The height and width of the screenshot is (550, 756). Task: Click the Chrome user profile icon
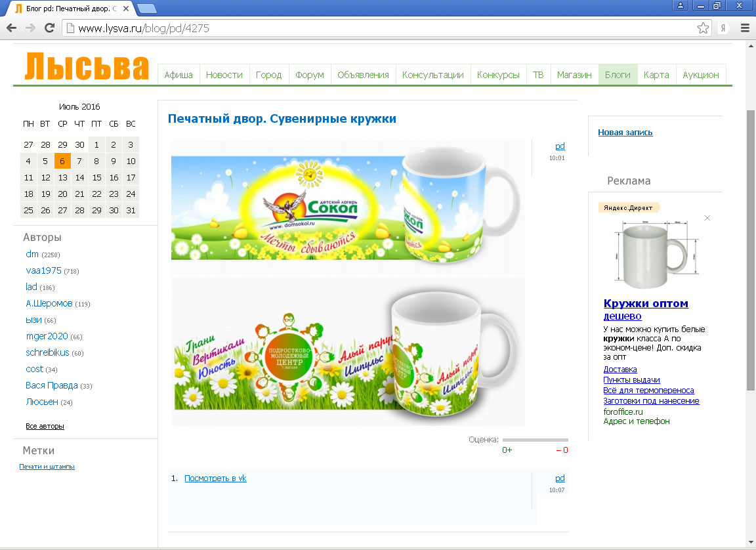pyautogui.click(x=681, y=5)
